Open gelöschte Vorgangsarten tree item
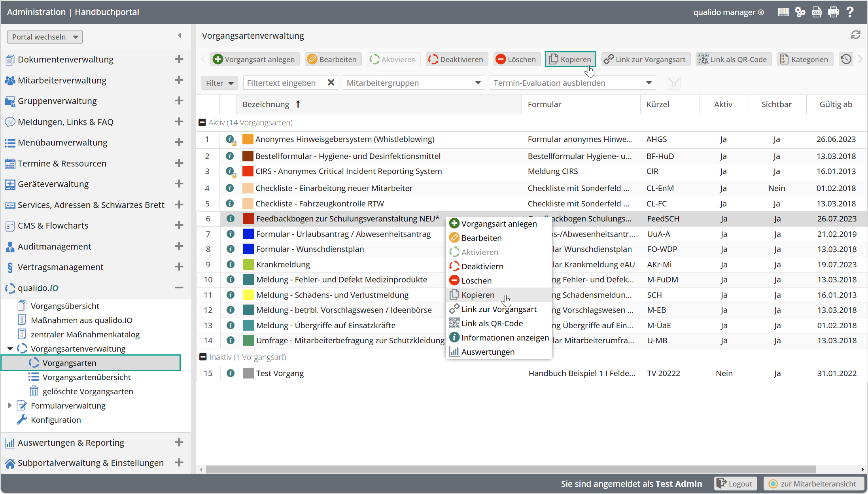This screenshot has height=494, width=868. (88, 391)
